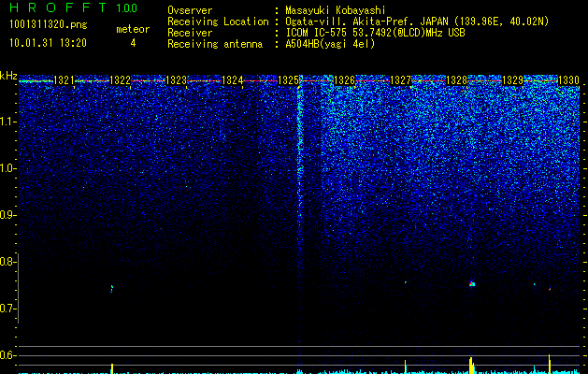Click the yellow power spike below 1322
The height and width of the screenshot is (374, 588).
(112, 368)
